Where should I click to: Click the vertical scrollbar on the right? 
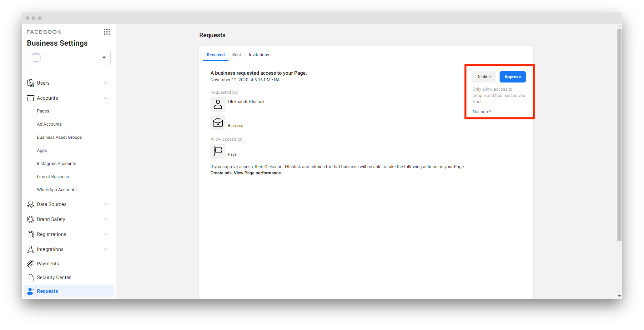point(619,134)
